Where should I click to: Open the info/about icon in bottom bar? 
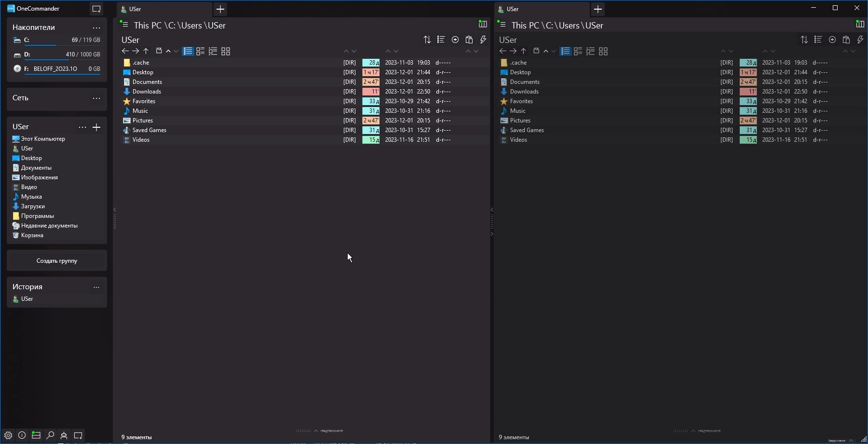point(22,435)
